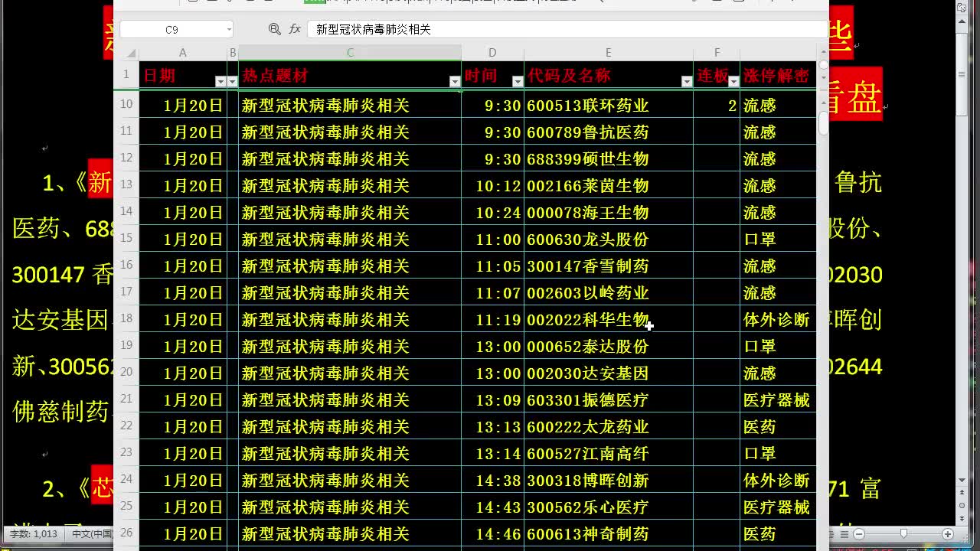Select column D header

point(492,53)
